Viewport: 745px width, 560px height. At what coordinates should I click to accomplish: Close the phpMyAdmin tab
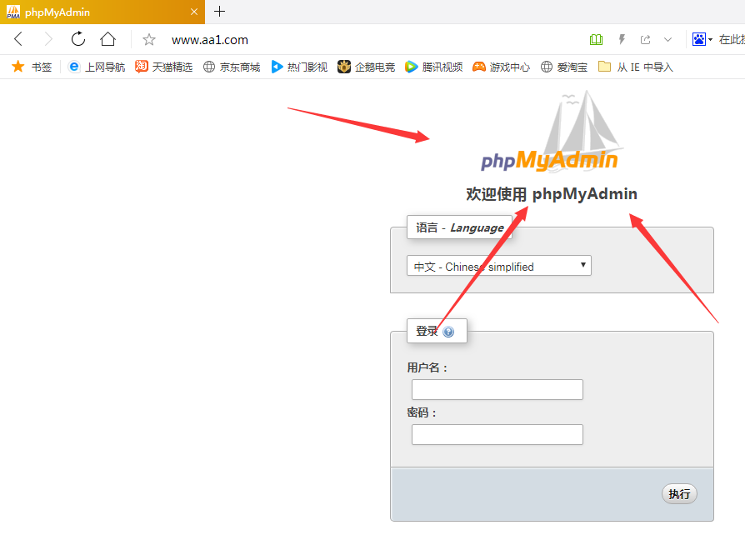point(194,12)
